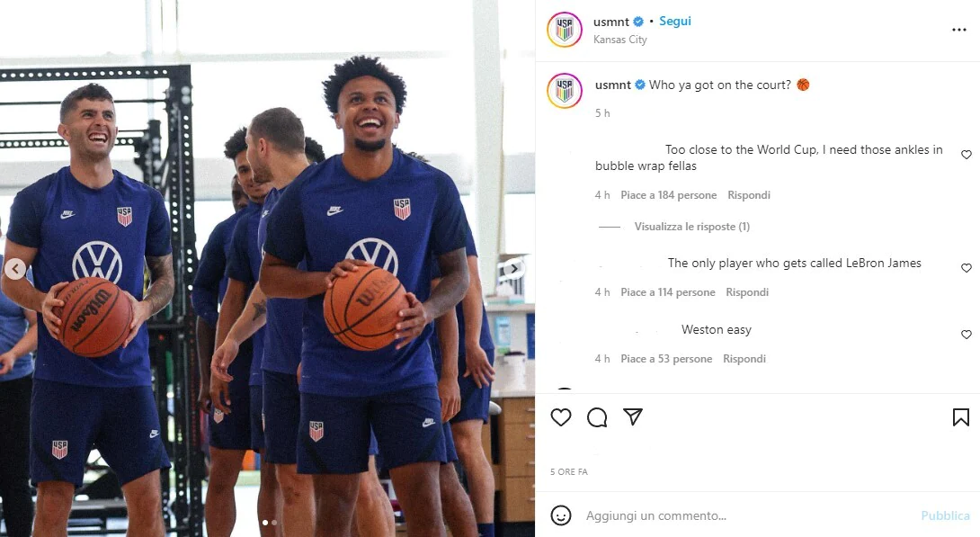980x537 pixels.
Task: View likes: Piace a 114 persone
Action: pos(667,292)
